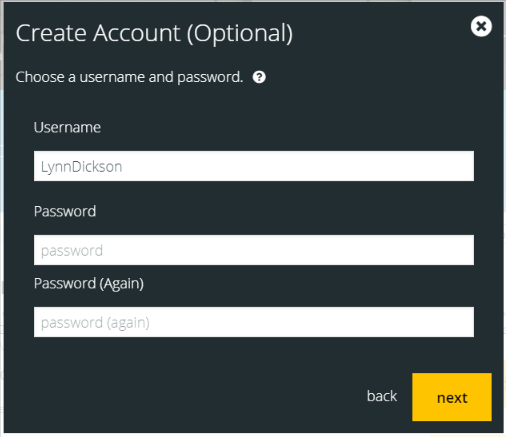Click the Password label text

coord(65,211)
